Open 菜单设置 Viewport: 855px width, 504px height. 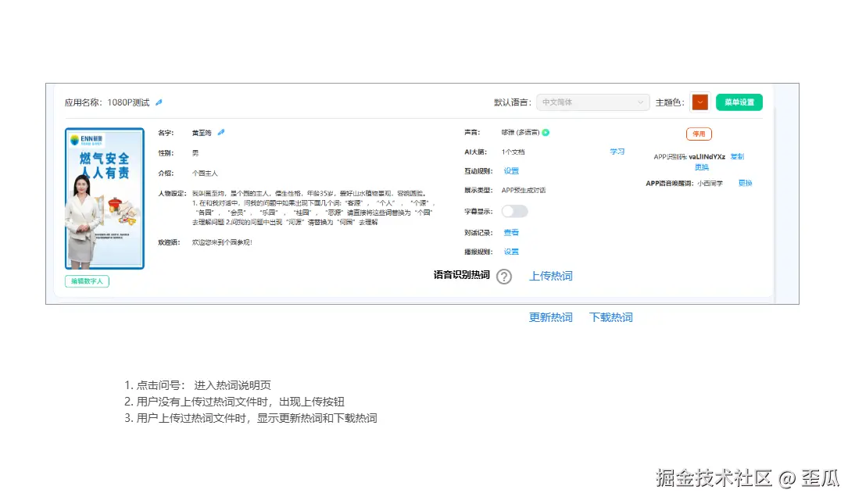[739, 102]
